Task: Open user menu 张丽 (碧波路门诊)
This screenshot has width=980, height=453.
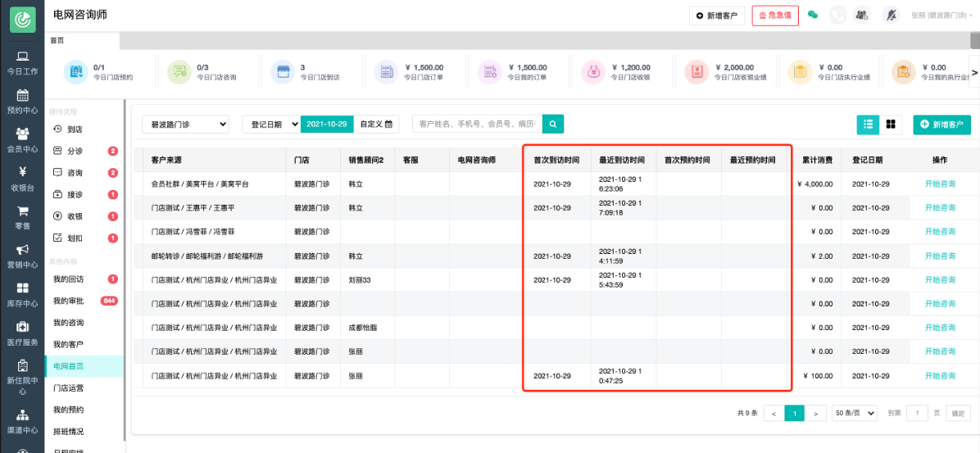Action: 941,15
